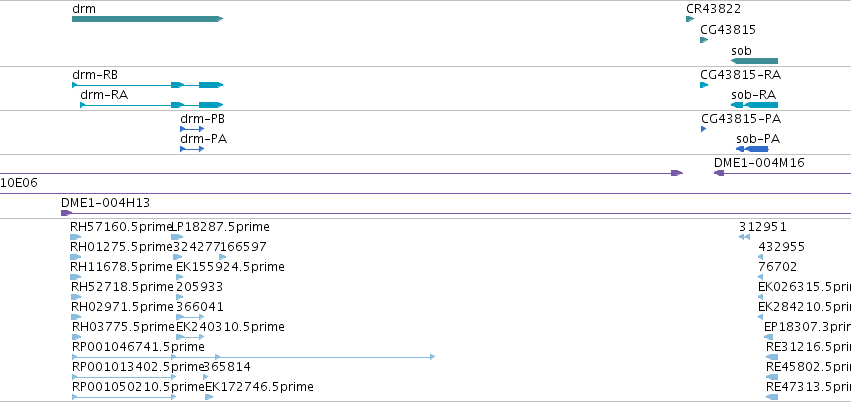Viewport: 851px width, 402px height.
Task: Click the CG43815 gene arrow glyph
Action: (704, 40)
